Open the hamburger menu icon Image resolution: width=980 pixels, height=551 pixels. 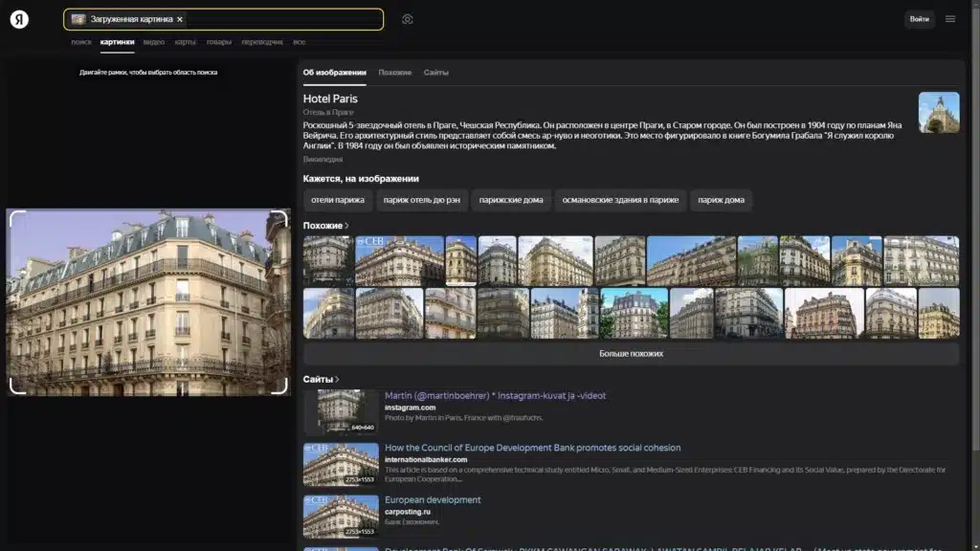(x=950, y=19)
